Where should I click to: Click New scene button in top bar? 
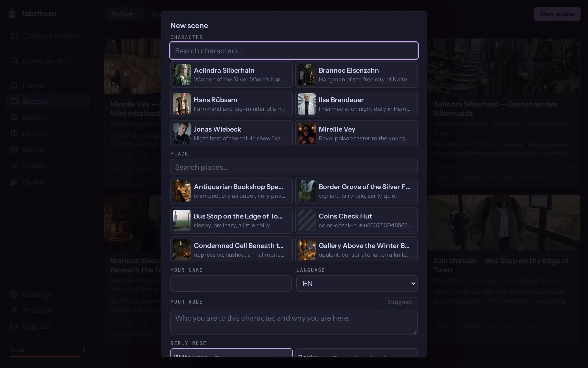(x=557, y=14)
